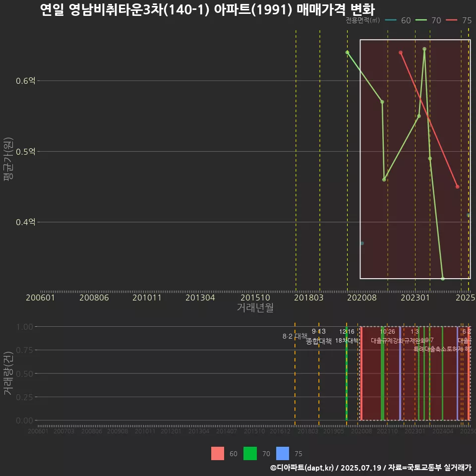Click 201011 on the price chart x-axis
476x476 pixels.
coord(147,297)
